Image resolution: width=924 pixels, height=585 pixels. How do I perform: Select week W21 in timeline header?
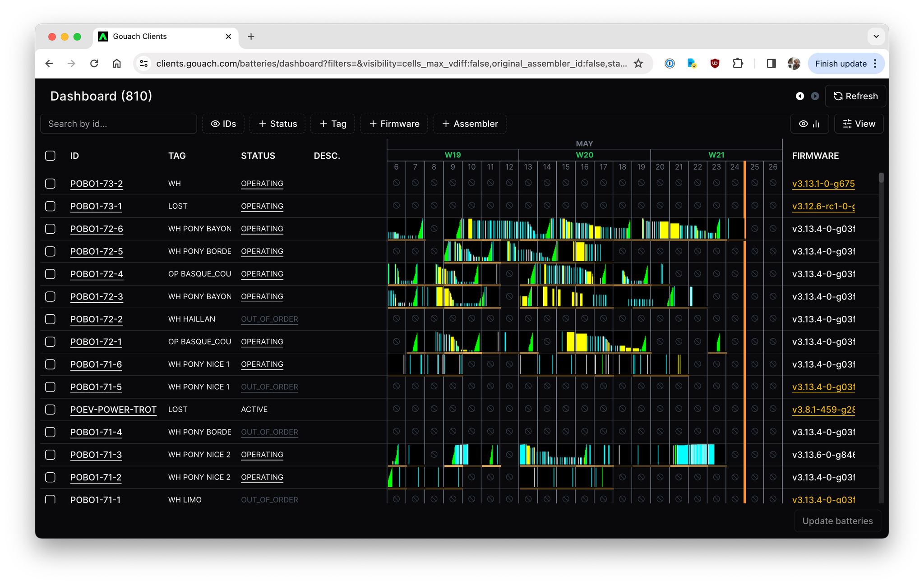click(716, 155)
